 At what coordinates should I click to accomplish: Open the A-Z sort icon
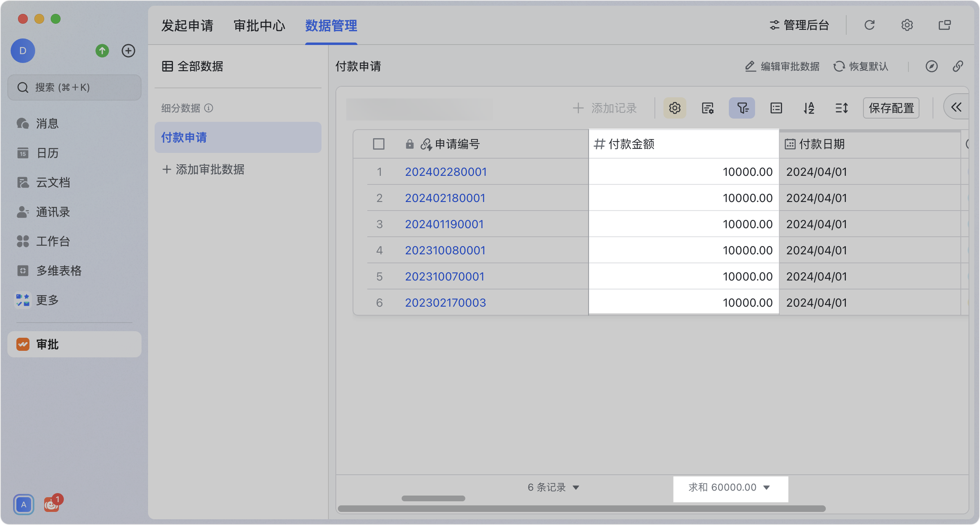[x=809, y=108]
